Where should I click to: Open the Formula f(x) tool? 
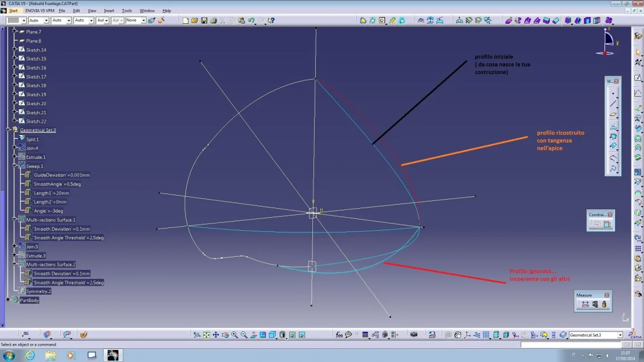pyautogui.click(x=339, y=335)
